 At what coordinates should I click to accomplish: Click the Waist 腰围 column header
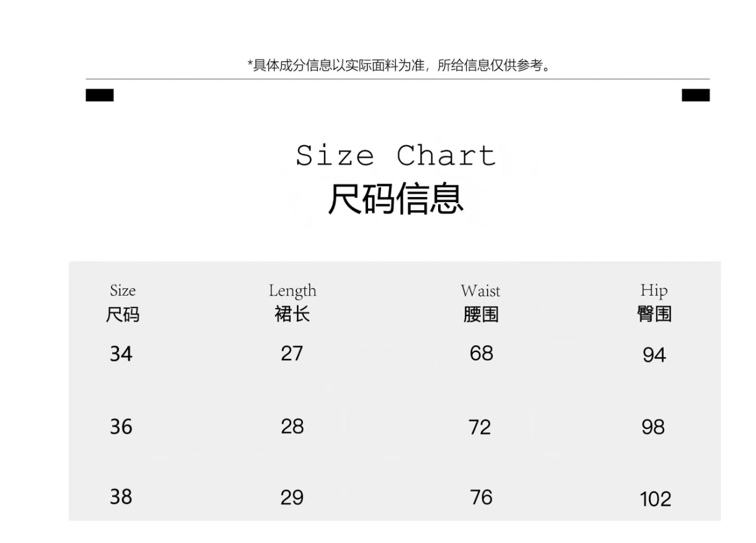coord(481,303)
